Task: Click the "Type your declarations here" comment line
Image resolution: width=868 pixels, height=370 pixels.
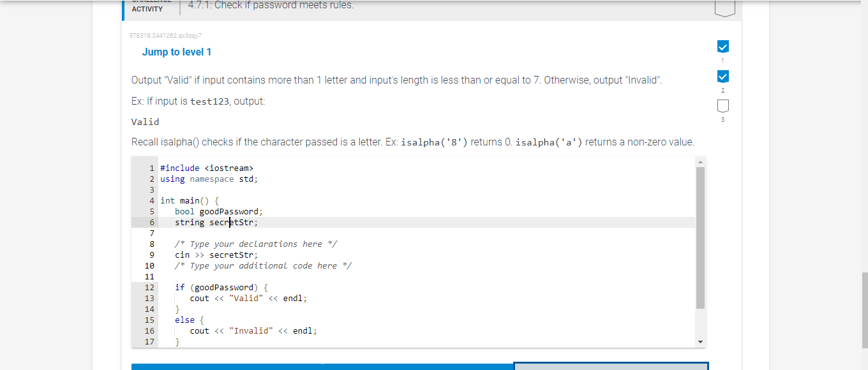Action: (x=255, y=244)
